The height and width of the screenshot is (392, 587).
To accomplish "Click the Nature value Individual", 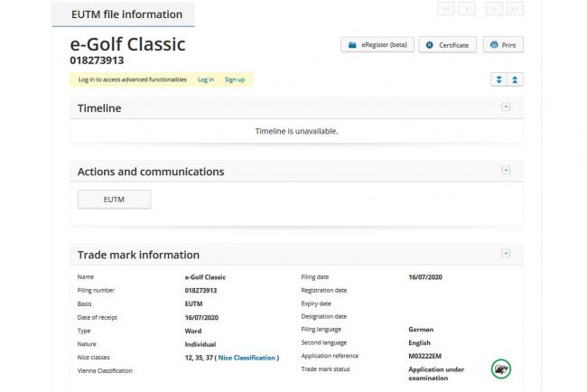I will [200, 344].
